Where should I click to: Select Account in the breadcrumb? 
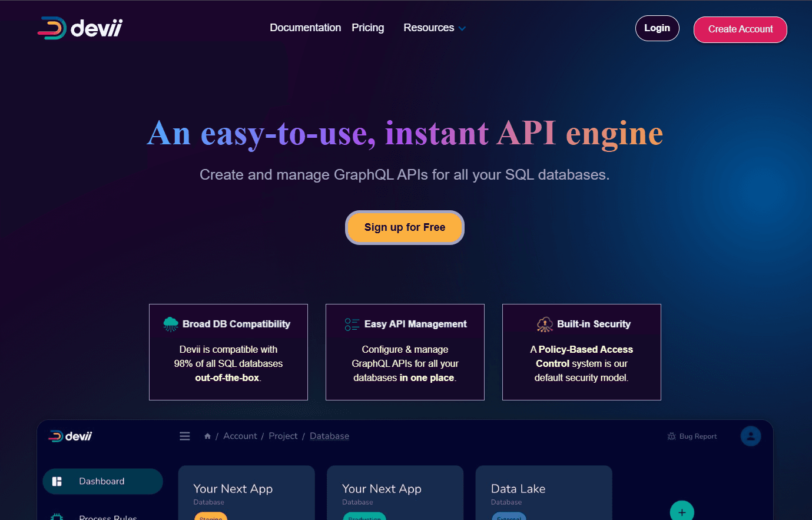tap(240, 436)
